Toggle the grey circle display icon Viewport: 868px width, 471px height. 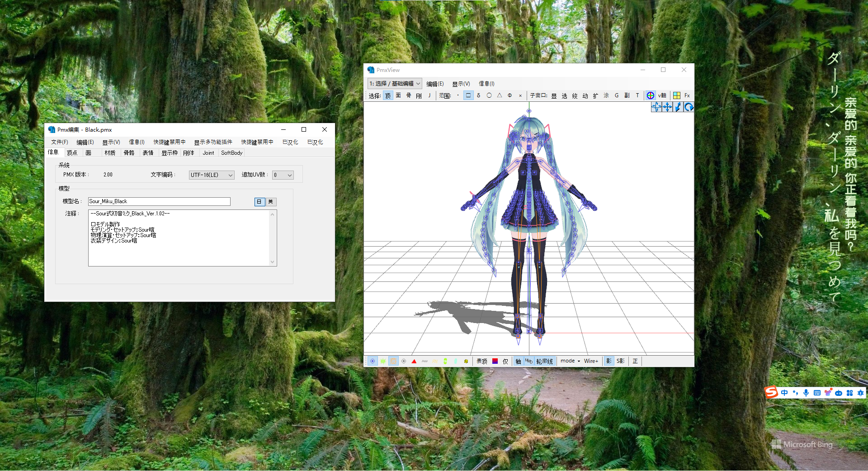coord(404,361)
